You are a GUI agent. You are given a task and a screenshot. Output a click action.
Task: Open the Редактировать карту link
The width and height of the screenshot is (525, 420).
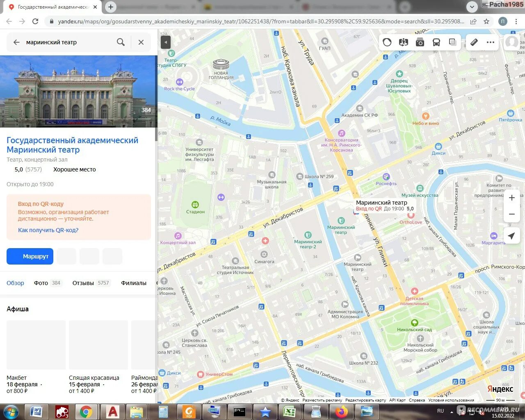[x=365, y=400]
